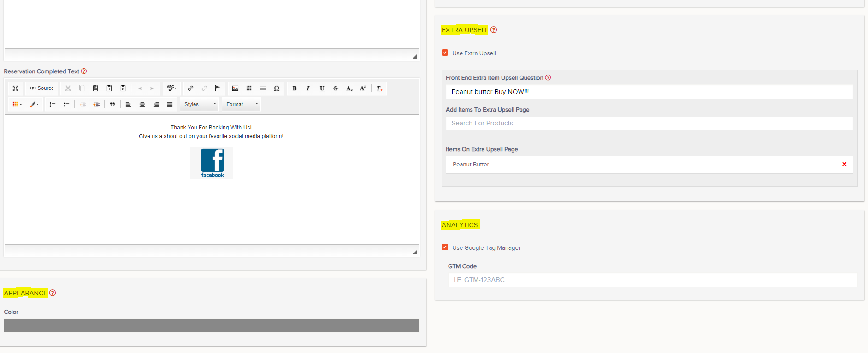The image size is (868, 353).
Task: Focus the GTM Code input field
Action: pyautogui.click(x=653, y=280)
